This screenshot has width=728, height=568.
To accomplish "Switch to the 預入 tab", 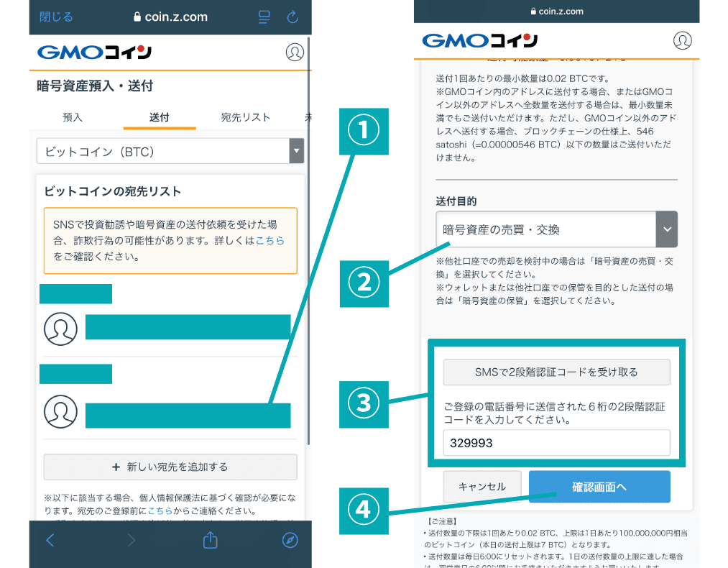I will pyautogui.click(x=73, y=117).
